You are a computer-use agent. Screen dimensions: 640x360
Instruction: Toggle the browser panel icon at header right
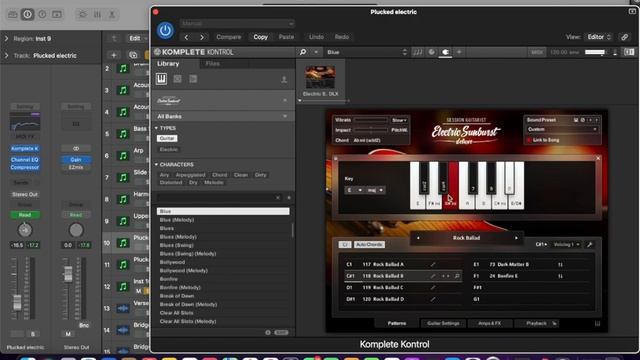click(x=629, y=52)
